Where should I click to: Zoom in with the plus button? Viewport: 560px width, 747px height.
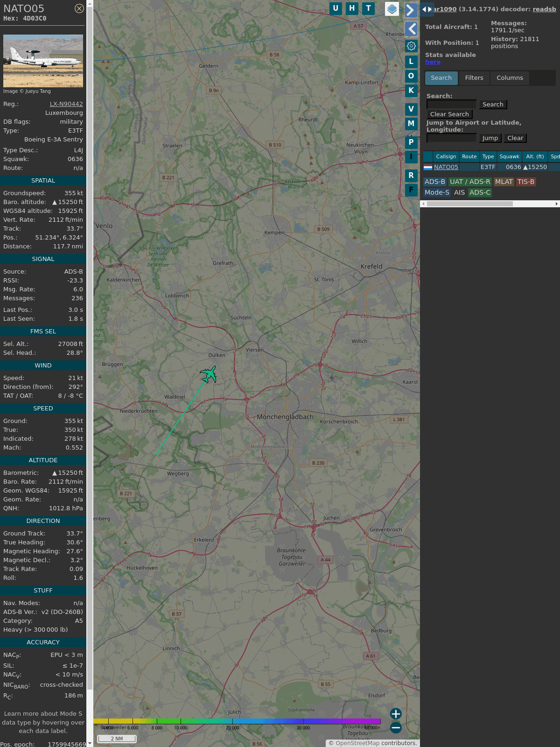396,713
